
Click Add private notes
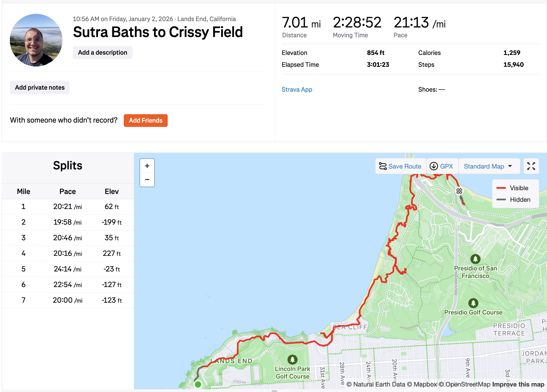coord(40,88)
